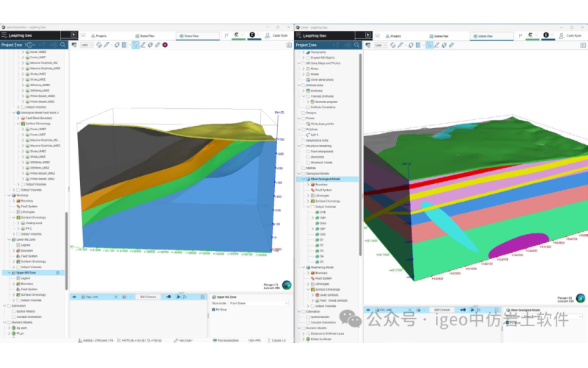Click the search icon in left Project Tree header
Viewport: 588px width, 368px height.
coord(63,45)
